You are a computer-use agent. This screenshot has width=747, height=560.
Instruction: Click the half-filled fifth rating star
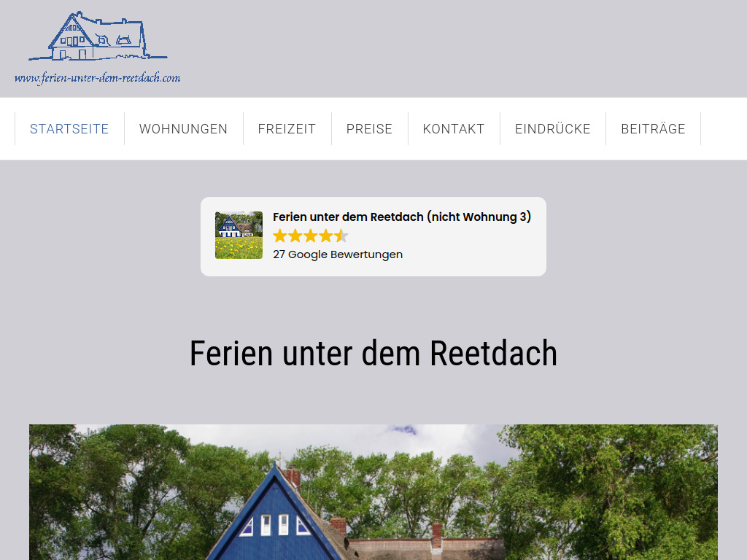coord(341,236)
